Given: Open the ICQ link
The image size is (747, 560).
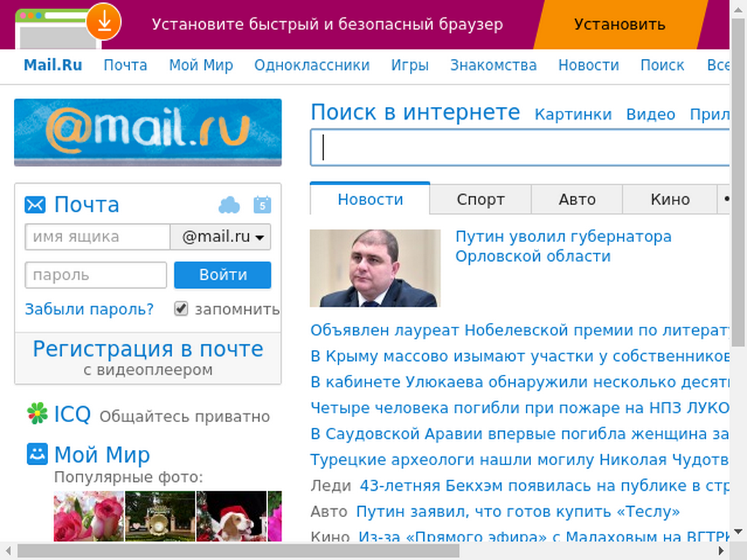Looking at the screenshot, I should point(72,414).
